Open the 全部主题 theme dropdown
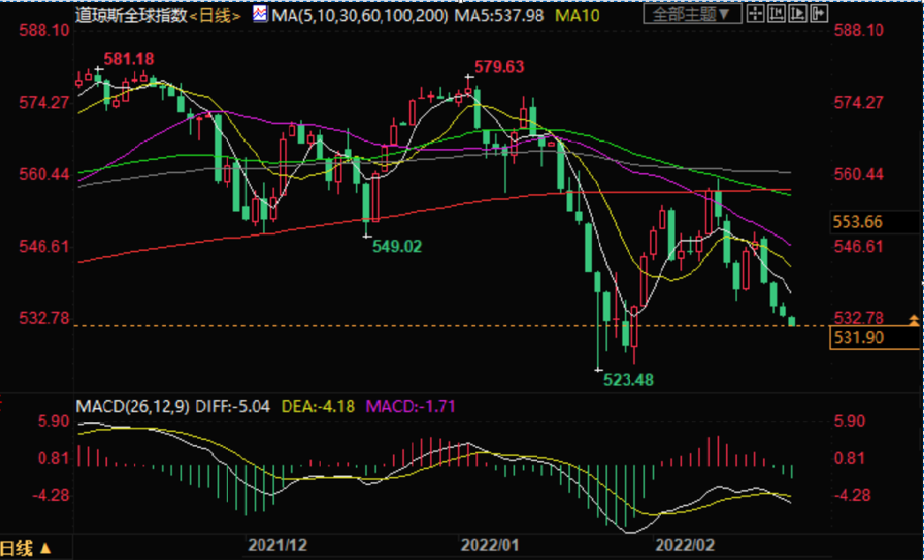The height and width of the screenshot is (560, 924). pos(693,13)
